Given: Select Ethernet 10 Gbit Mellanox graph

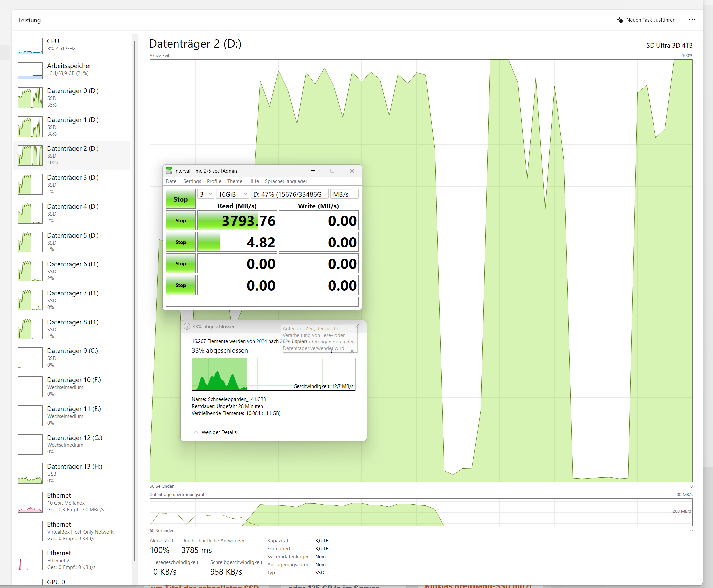Looking at the screenshot, I should (x=30, y=502).
